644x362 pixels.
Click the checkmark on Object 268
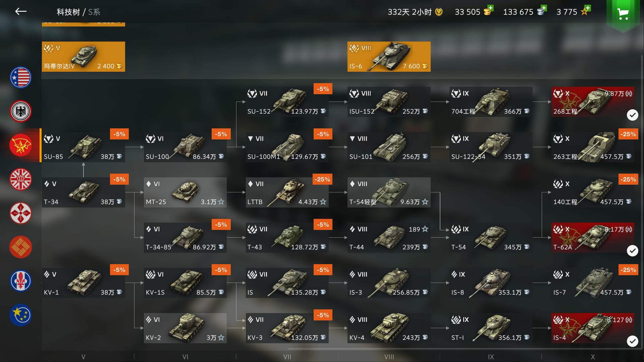point(633,115)
